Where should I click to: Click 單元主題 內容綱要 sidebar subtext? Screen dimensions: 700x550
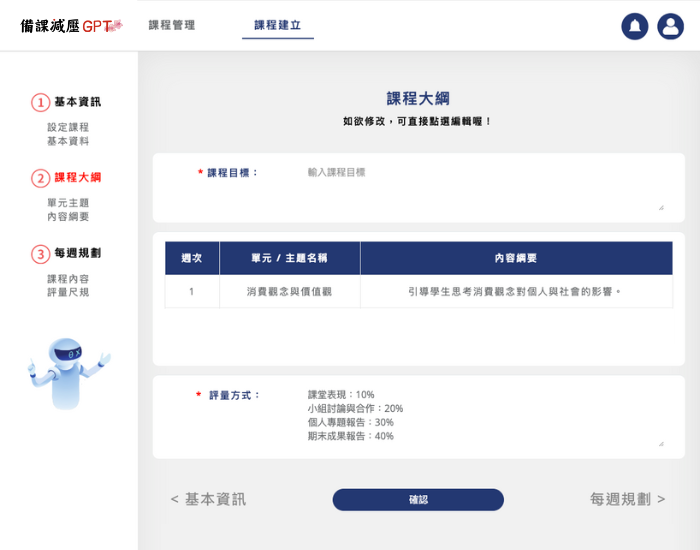(68, 210)
